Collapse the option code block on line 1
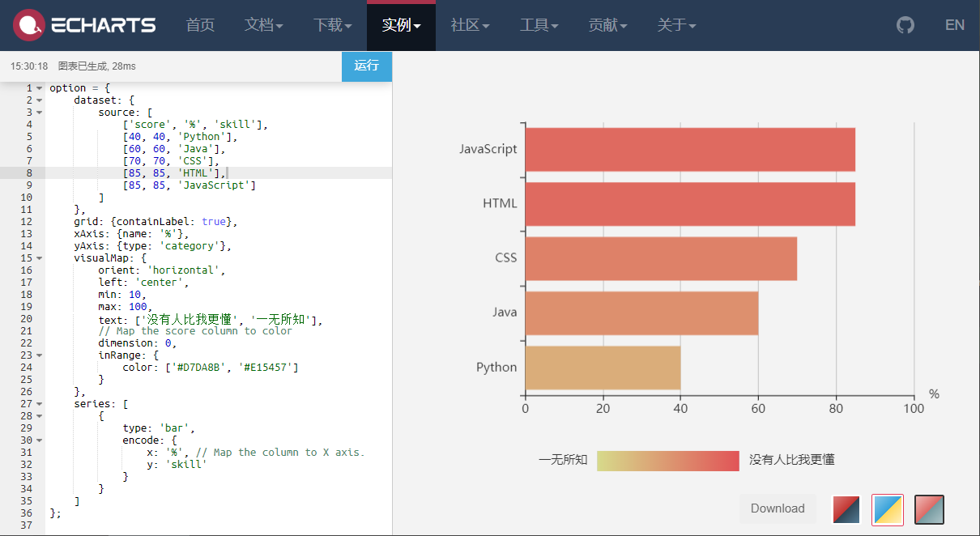Image resolution: width=980 pixels, height=536 pixels. 40,87
